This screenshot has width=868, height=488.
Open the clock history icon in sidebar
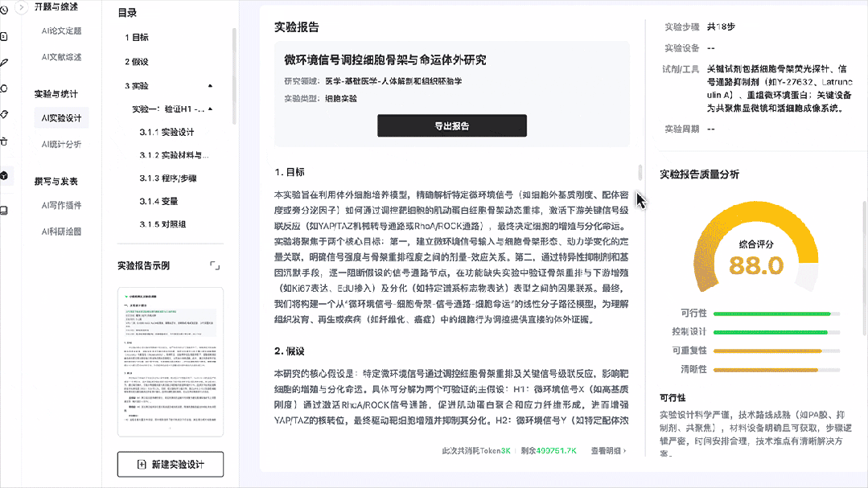pyautogui.click(x=4, y=10)
